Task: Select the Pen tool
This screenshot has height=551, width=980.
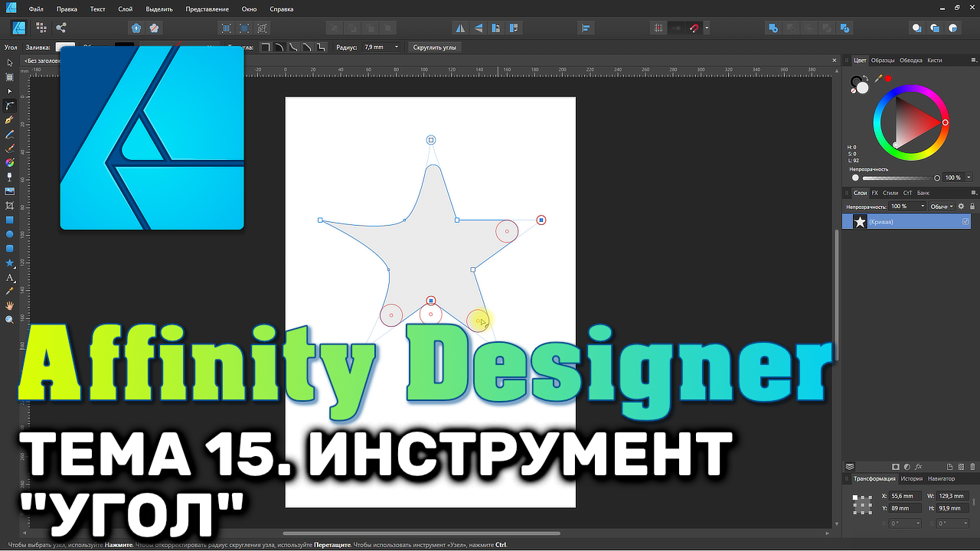Action: pyautogui.click(x=10, y=120)
